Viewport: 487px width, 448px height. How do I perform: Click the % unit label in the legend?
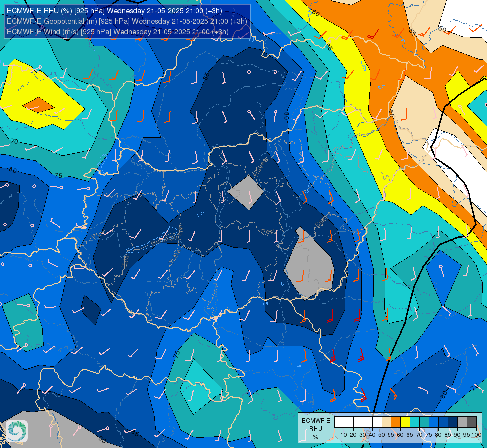point(316,437)
